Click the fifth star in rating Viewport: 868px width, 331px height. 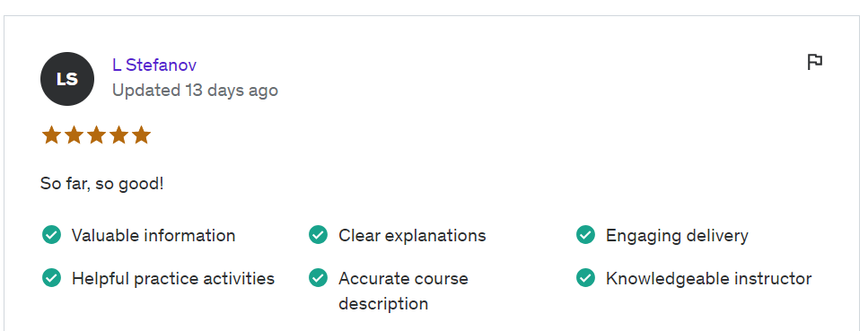142,135
